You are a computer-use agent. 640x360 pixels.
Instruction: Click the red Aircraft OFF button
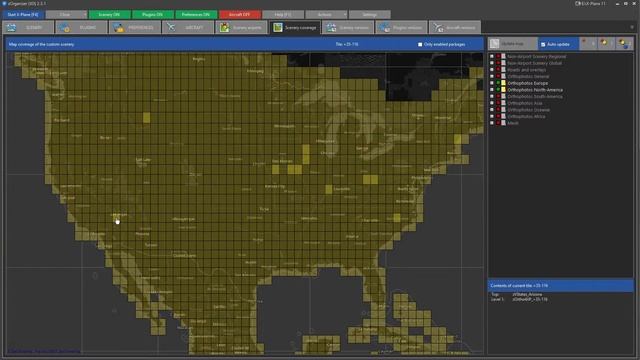(x=240, y=15)
